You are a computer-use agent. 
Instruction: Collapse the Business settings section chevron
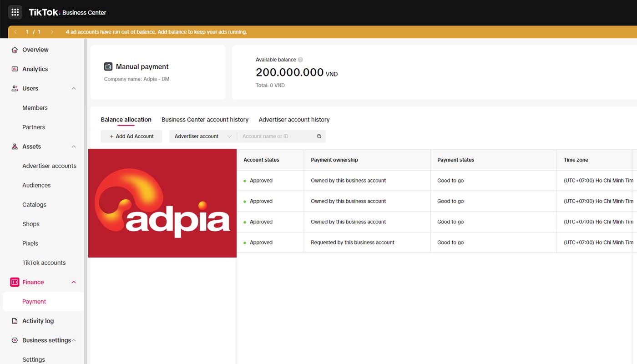(x=74, y=340)
